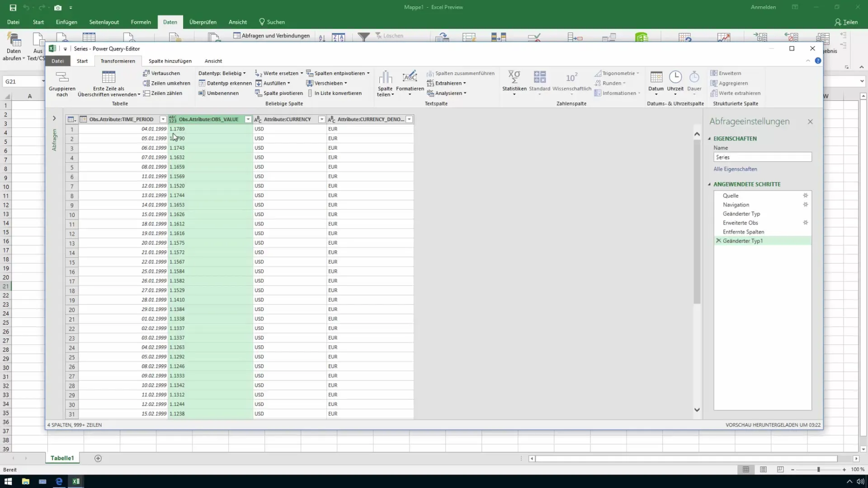
Task: Open OBS_VALUE column filter dropdown
Action: (x=248, y=119)
